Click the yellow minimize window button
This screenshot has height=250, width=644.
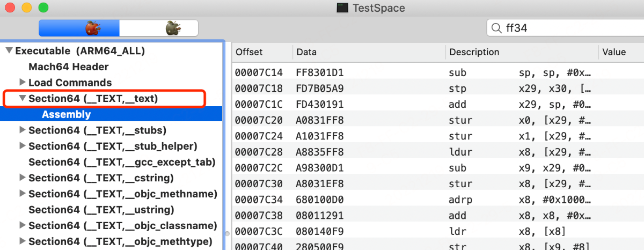(x=26, y=8)
